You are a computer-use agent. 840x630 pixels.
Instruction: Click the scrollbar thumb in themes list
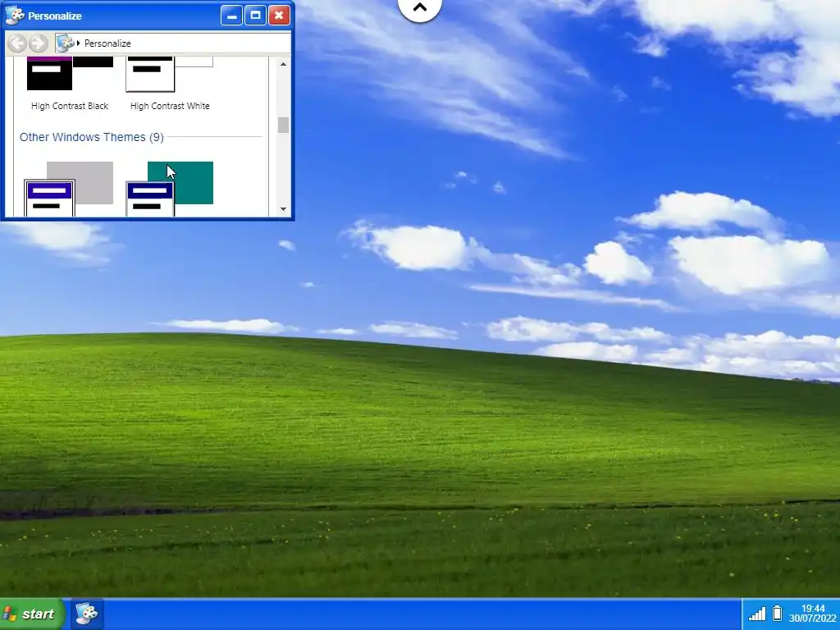(283, 125)
